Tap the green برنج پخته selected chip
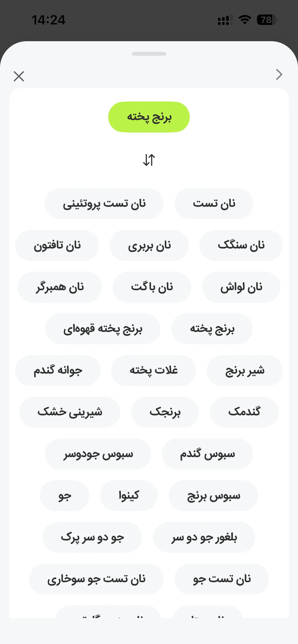Screen dimensions: 298x644 tap(149, 117)
